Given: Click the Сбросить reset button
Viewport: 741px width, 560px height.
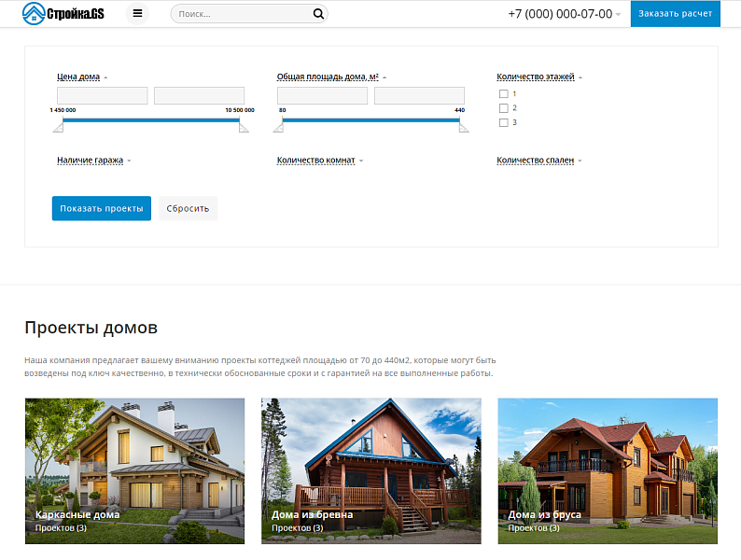Looking at the screenshot, I should coord(188,208).
